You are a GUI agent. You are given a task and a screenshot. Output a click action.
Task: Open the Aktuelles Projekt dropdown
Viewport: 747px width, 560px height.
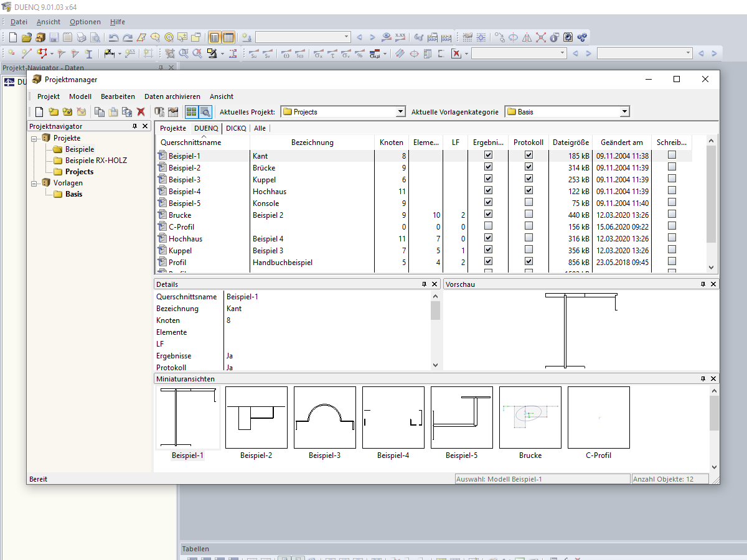coord(400,111)
